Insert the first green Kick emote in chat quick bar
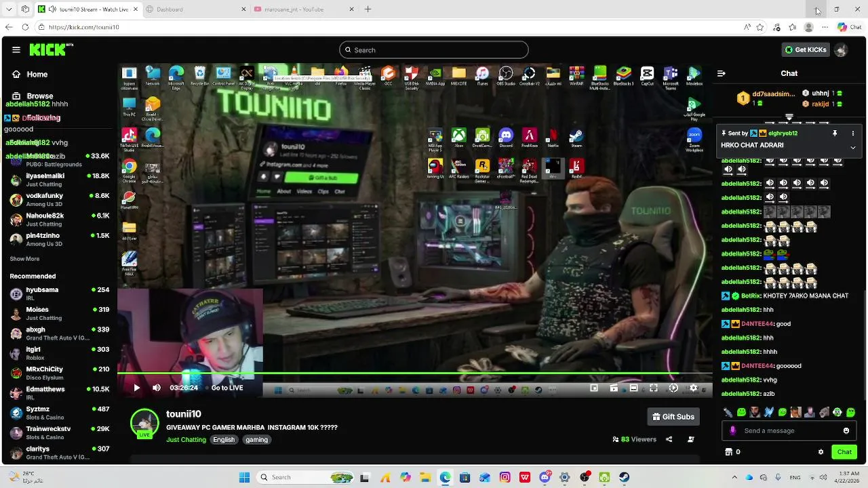868x488 pixels. pyautogui.click(x=741, y=412)
